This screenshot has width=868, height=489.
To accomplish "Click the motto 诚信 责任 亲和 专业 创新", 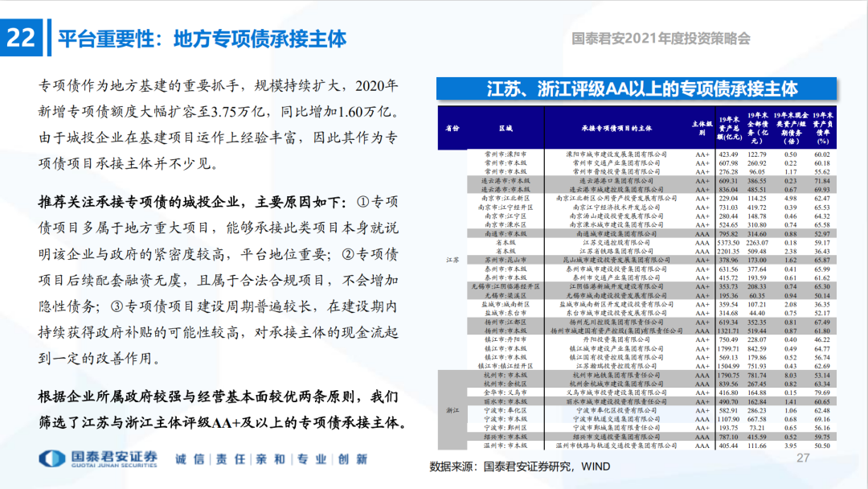I will coord(272,459).
